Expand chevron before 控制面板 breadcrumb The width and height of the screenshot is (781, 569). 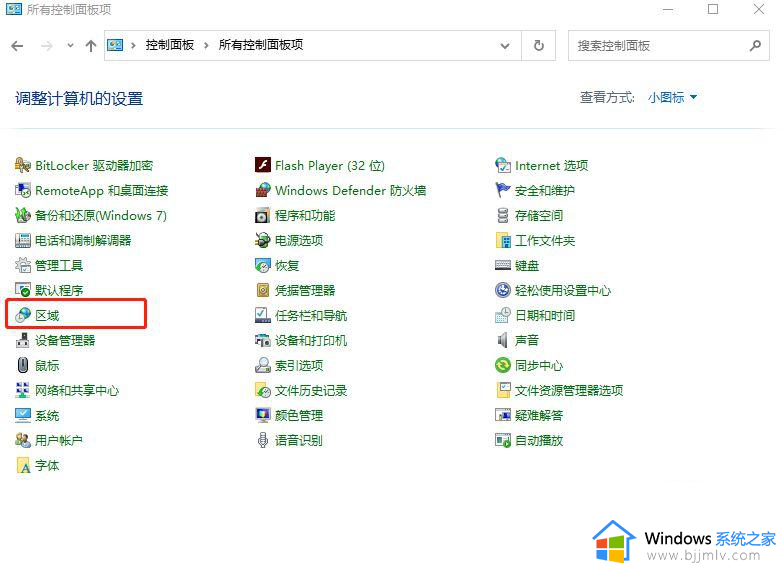tap(133, 45)
